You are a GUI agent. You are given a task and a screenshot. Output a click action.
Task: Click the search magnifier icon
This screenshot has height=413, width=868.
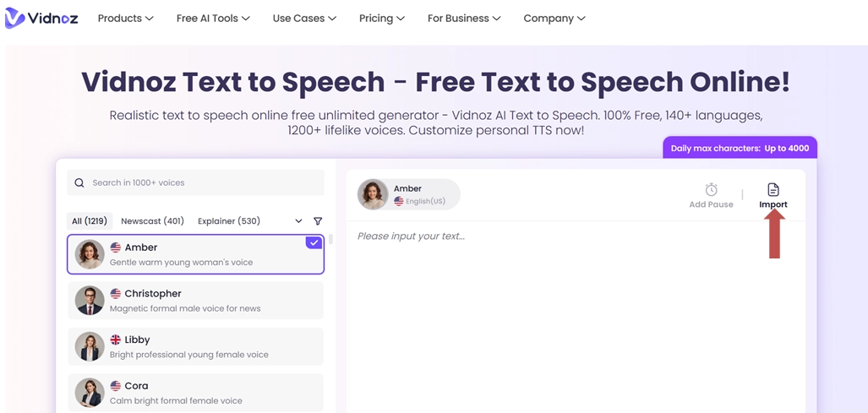[79, 182]
